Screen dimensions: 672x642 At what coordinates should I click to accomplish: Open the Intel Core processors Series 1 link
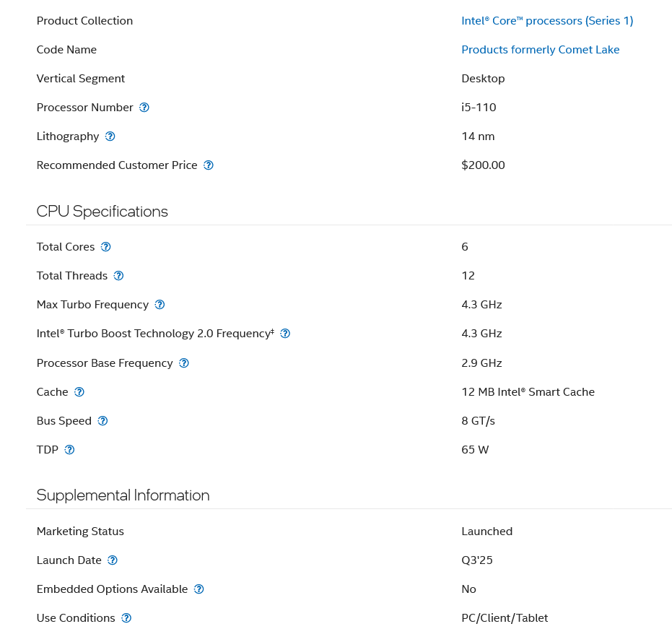(x=547, y=20)
